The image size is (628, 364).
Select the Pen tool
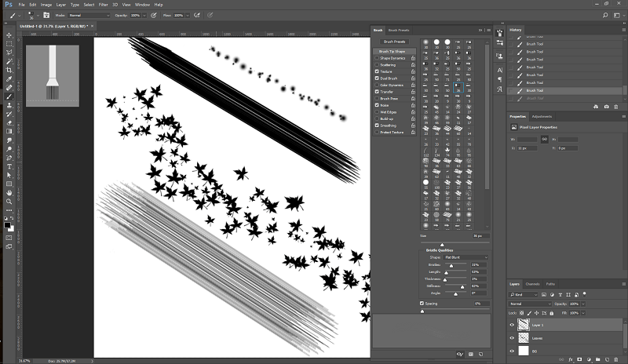[9, 158]
